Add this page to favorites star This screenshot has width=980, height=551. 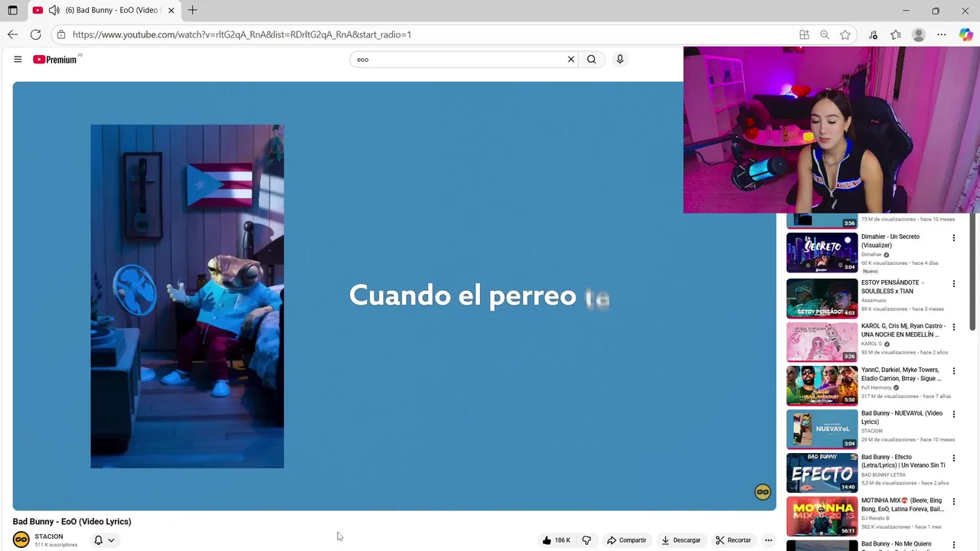point(845,34)
